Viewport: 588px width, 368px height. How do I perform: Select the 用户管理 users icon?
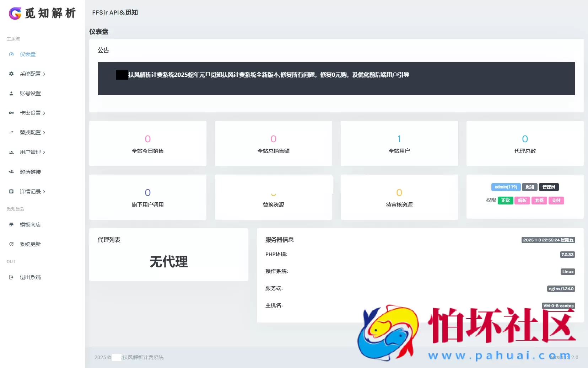pos(11,152)
